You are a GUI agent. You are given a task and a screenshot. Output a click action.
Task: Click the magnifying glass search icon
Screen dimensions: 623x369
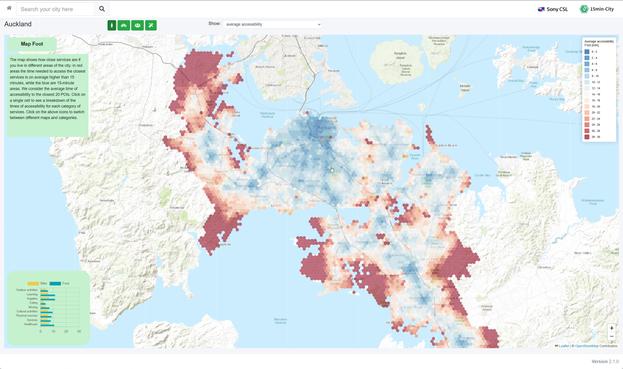click(102, 9)
